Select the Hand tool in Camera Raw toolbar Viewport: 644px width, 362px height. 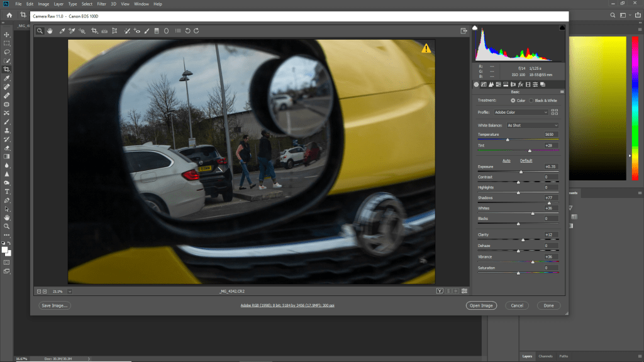pyautogui.click(x=49, y=30)
